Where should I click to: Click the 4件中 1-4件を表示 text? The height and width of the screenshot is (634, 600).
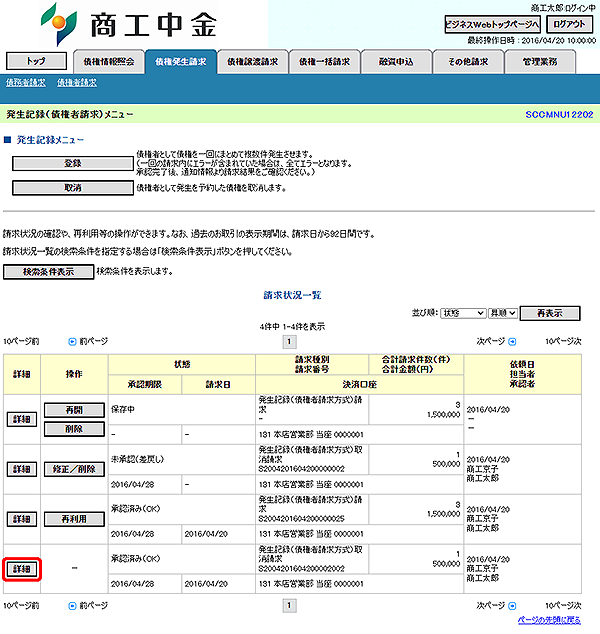click(292, 327)
